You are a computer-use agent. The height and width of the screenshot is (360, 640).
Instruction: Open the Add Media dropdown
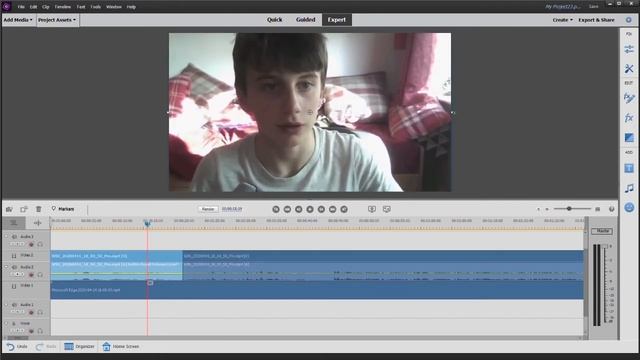tap(18, 20)
